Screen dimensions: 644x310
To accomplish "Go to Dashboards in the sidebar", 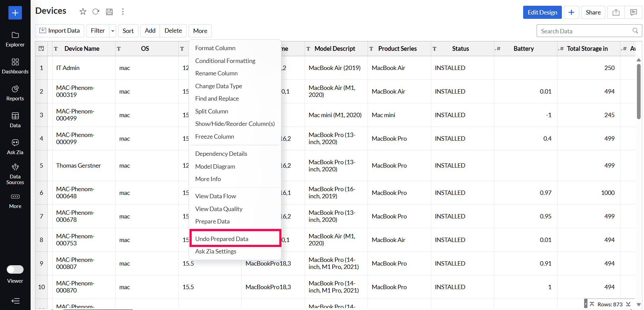I will [15, 66].
